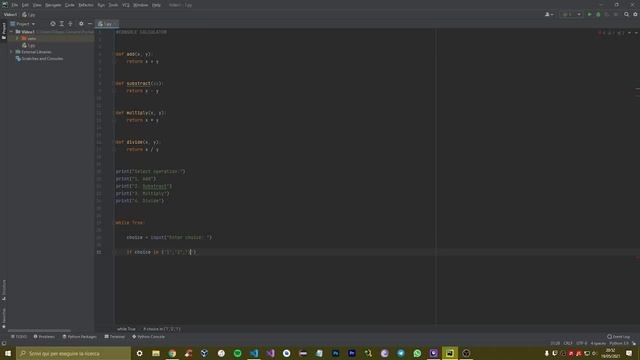
Task: Open Windows notification center icon
Action: click(629, 353)
